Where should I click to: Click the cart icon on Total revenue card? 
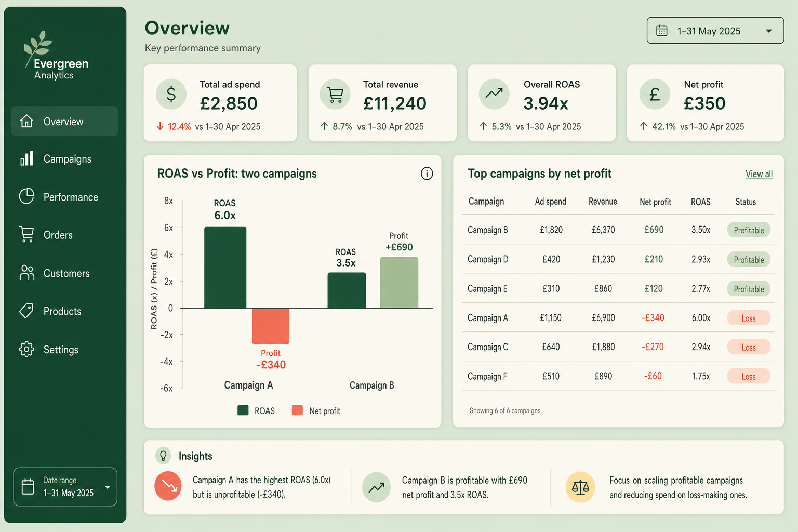[x=335, y=94]
